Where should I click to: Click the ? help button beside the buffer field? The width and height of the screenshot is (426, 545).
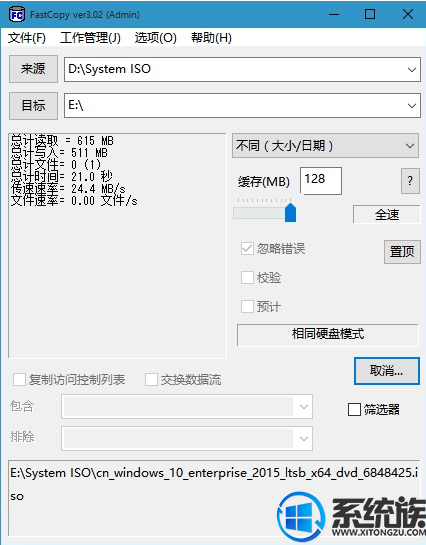click(410, 181)
